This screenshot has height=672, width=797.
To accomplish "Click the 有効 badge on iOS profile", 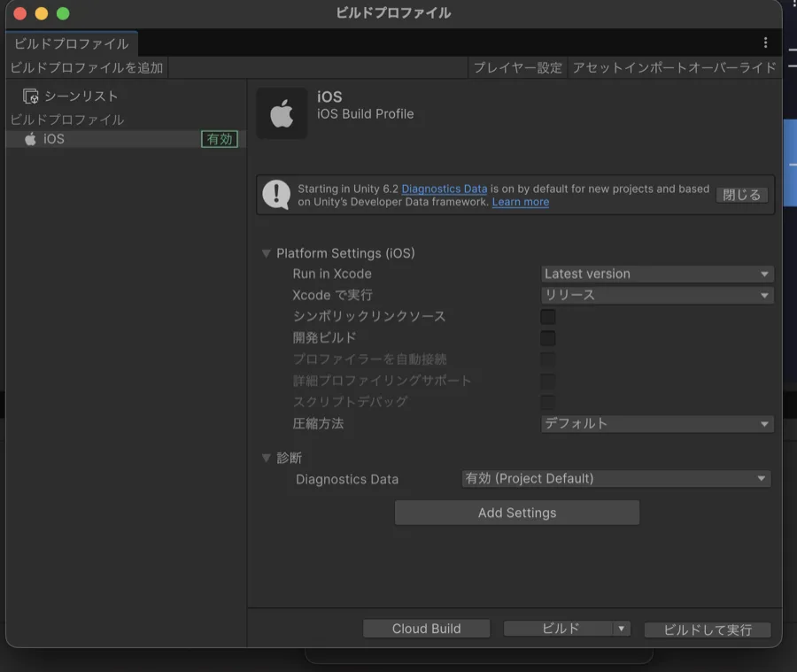I will [x=219, y=139].
